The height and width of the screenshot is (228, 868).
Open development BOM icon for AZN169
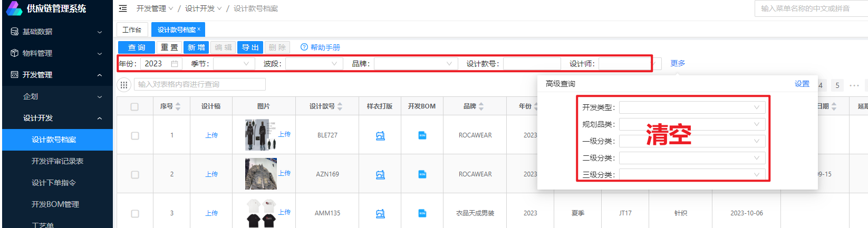point(422,174)
